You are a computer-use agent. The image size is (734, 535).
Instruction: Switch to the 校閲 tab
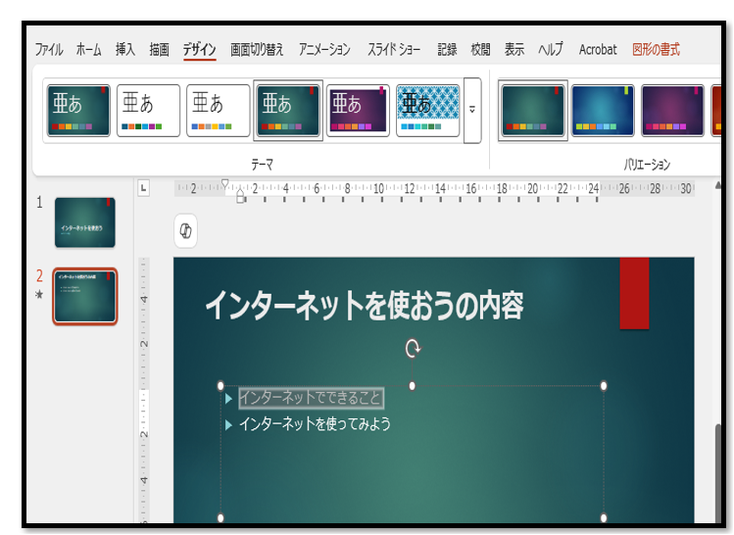coord(480,49)
